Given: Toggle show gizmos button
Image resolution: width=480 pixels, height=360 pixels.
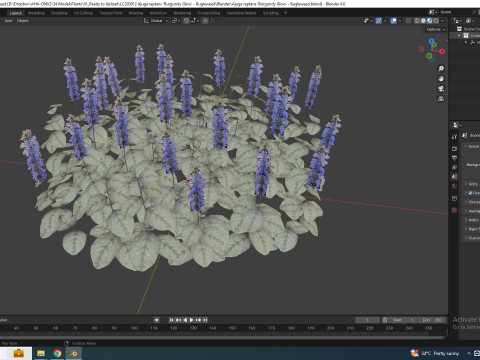Looking at the screenshot, I should click(379, 21).
